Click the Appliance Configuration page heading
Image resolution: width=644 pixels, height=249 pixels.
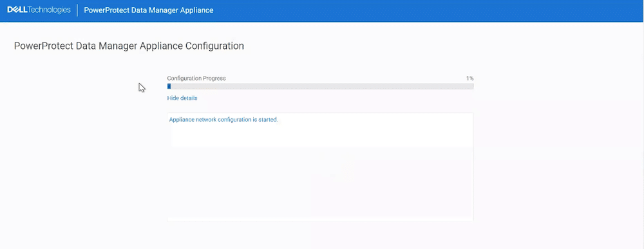129,46
